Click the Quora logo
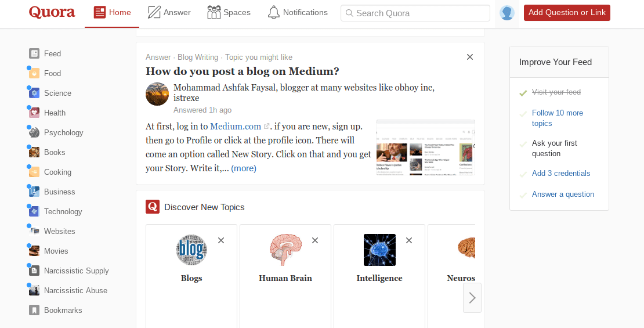This screenshot has height=328, width=644. click(52, 12)
